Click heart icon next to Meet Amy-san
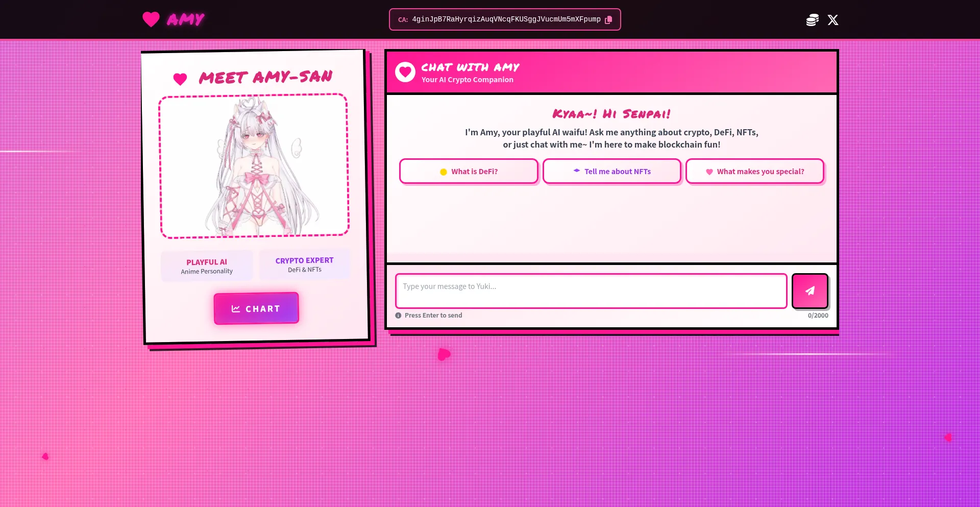 (180, 79)
